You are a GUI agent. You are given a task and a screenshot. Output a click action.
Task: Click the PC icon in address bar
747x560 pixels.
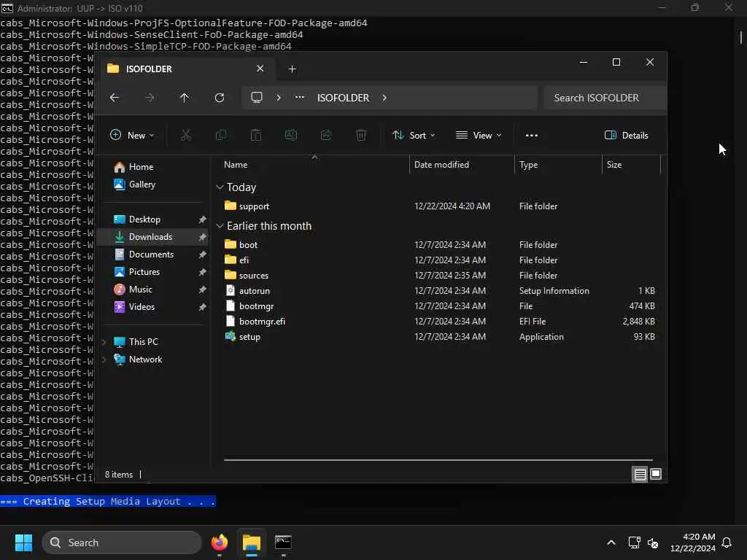[257, 98]
